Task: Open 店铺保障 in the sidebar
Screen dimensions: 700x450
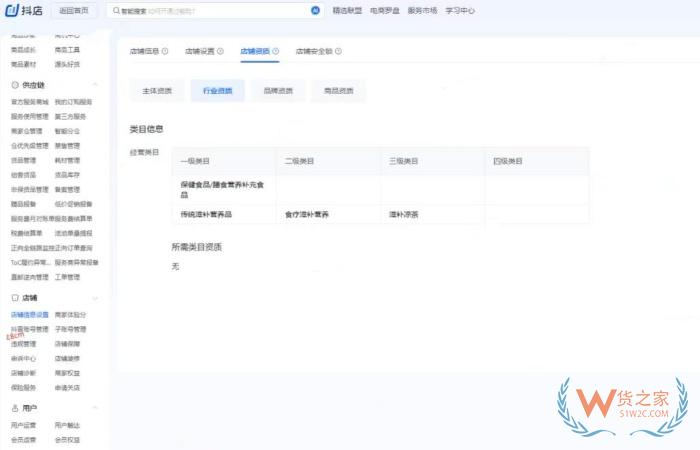Action: coord(67,344)
